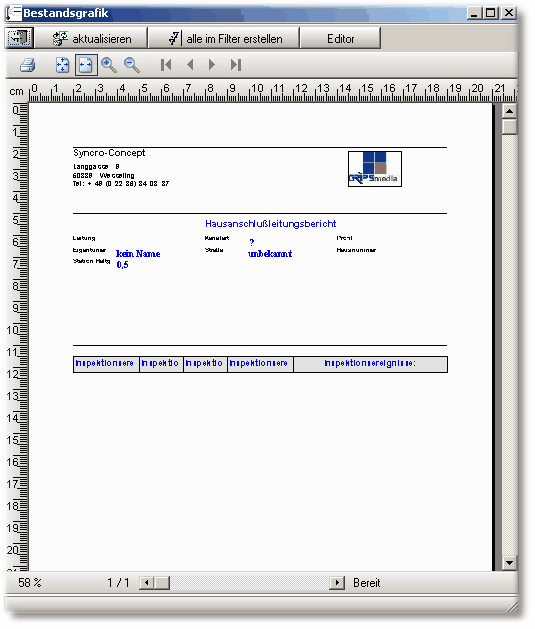The image size is (535, 629).
Task: Close the Bestandsgrafik window
Action: (509, 13)
